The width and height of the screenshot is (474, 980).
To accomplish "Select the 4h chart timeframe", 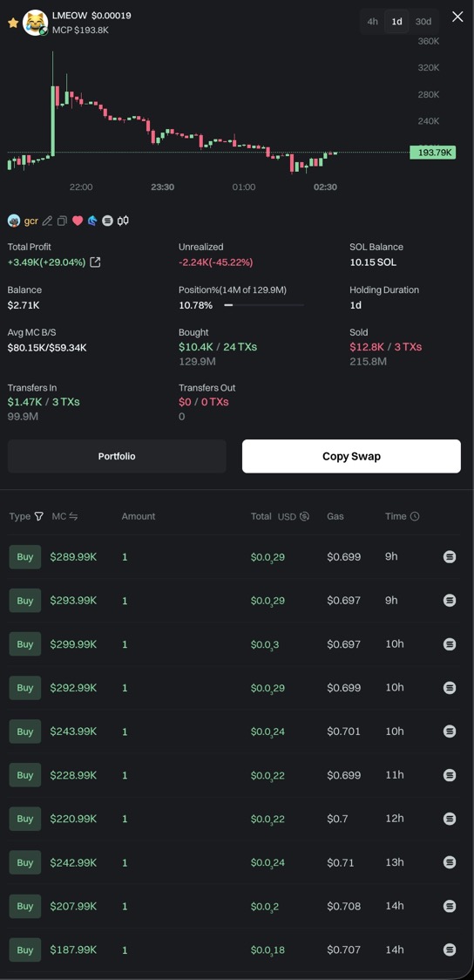I will point(372,21).
